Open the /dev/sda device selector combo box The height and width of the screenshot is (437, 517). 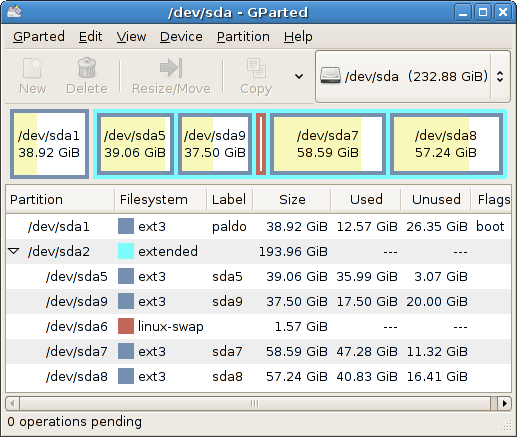coord(413,76)
